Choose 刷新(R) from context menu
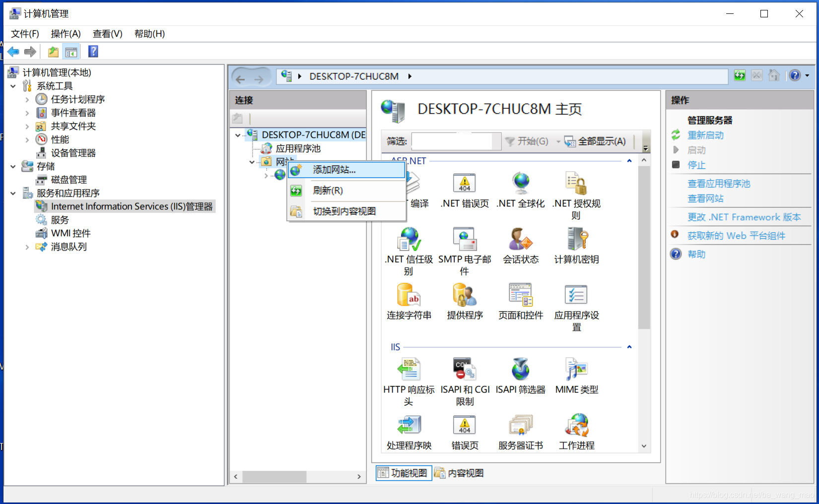819x504 pixels. [346, 190]
